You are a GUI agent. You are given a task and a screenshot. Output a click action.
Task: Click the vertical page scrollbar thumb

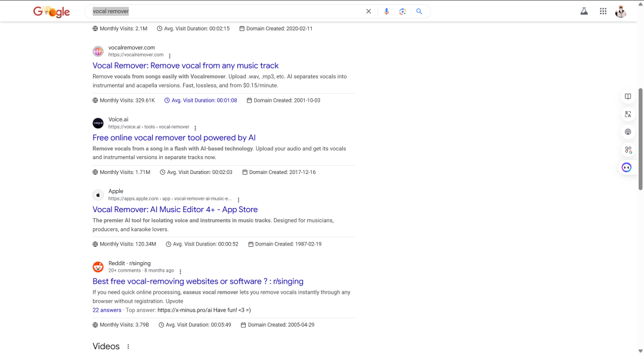[x=640, y=139]
